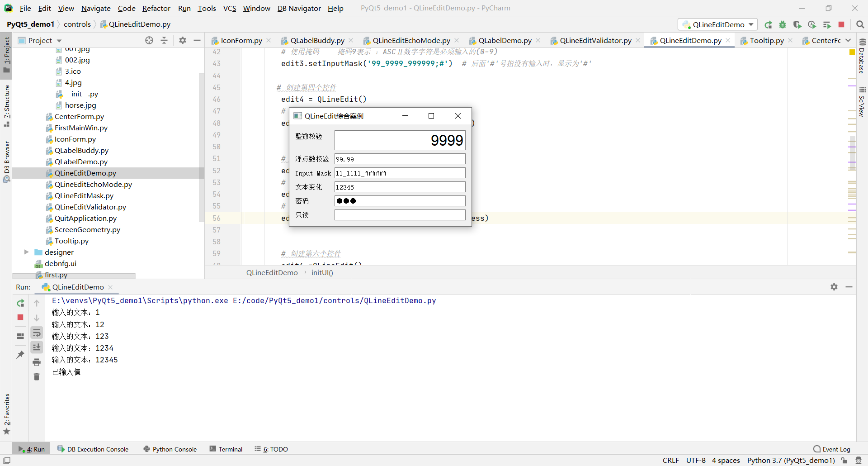Image resolution: width=868 pixels, height=466 pixels.
Task: Click the print icon in Run console
Action: 37,362
